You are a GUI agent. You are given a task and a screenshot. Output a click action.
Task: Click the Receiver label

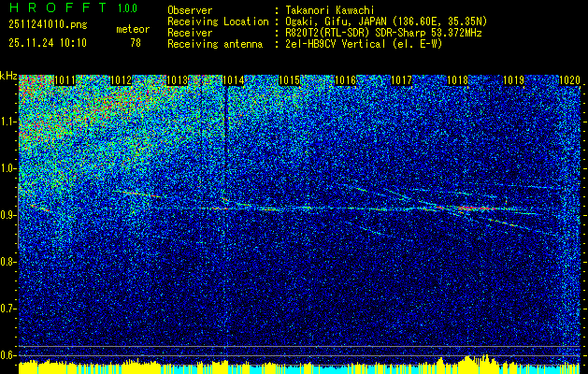point(190,33)
